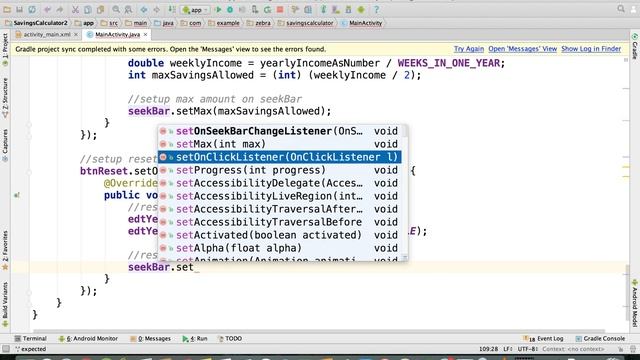Click the Help question mark icon

pyautogui.click(x=376, y=9)
